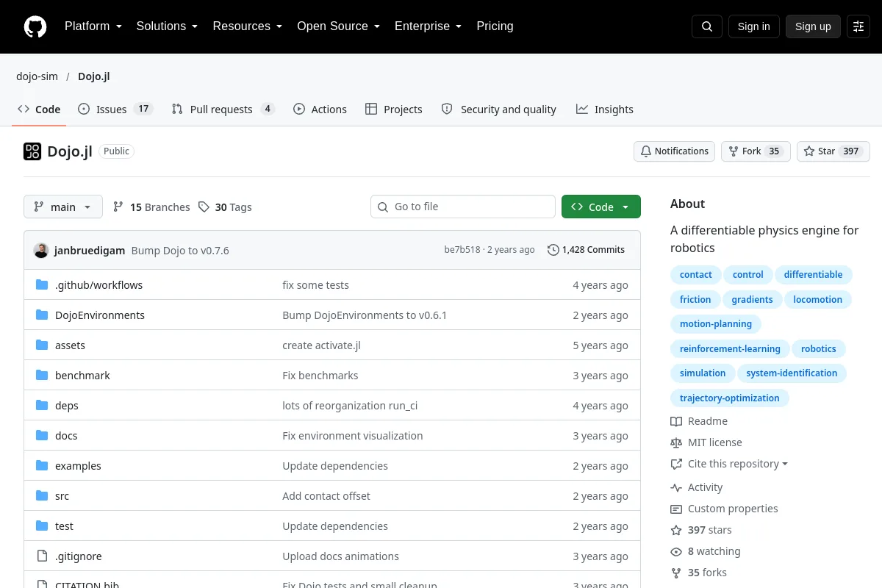Viewport: 882px width, 588px height.
Task: Click the reinforcement-learning topic tag
Action: click(x=730, y=349)
